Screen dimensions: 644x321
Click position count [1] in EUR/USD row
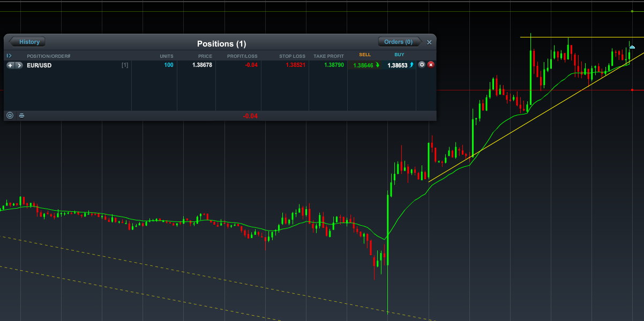click(125, 65)
